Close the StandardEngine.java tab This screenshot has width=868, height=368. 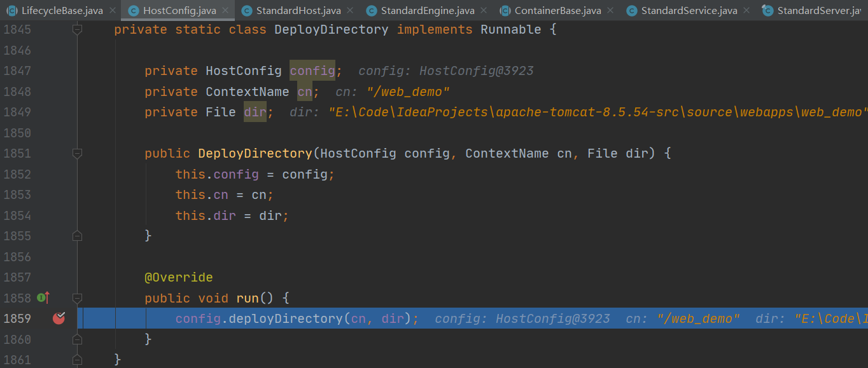[484, 11]
